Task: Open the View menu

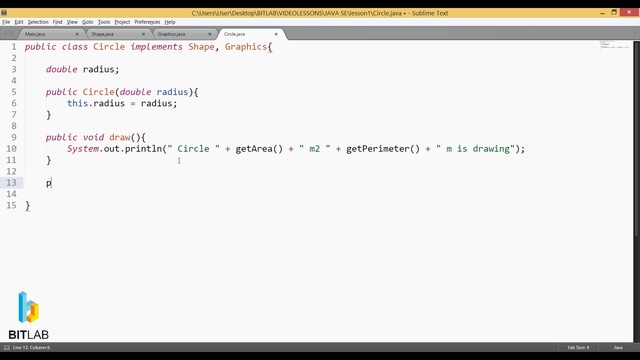Action: tap(72, 22)
